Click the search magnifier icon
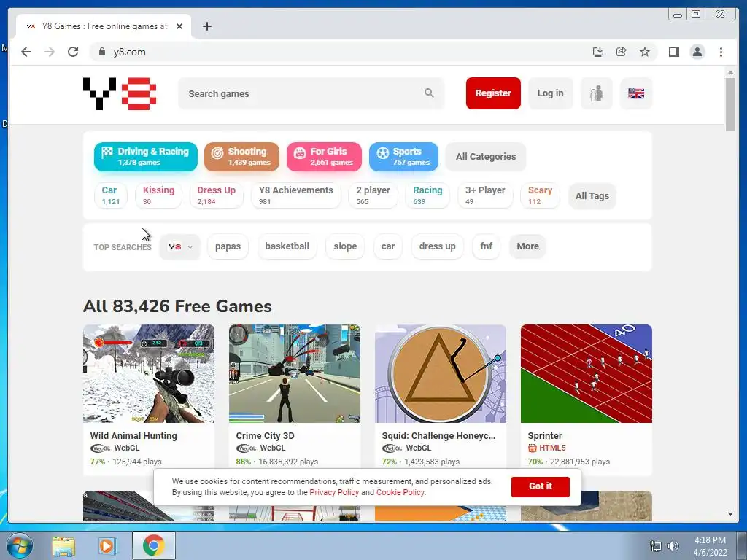Screen dimensions: 747x560 [429, 93]
